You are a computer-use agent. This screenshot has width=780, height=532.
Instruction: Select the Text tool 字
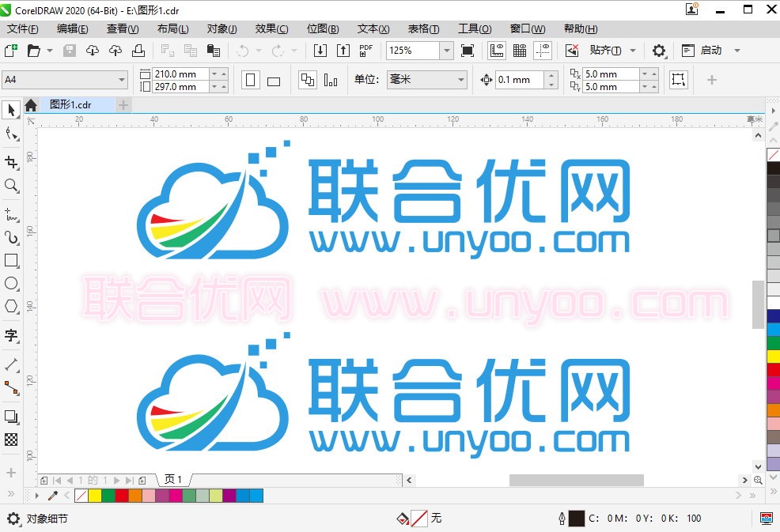tap(11, 335)
